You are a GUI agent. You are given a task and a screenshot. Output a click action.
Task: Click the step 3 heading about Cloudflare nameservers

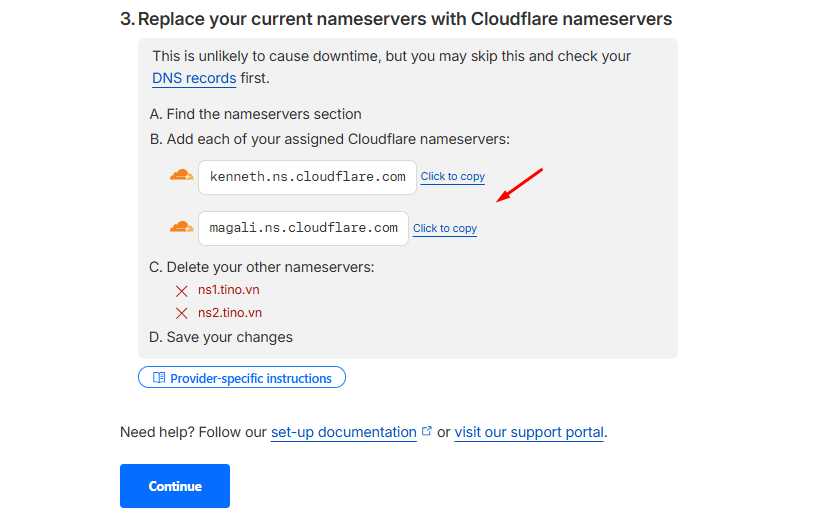click(x=396, y=19)
